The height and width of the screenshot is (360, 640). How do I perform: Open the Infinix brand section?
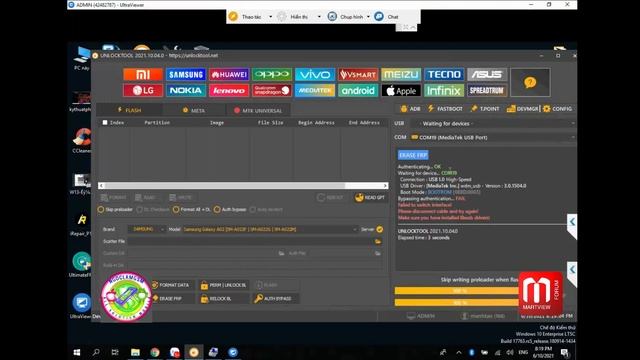point(444,90)
